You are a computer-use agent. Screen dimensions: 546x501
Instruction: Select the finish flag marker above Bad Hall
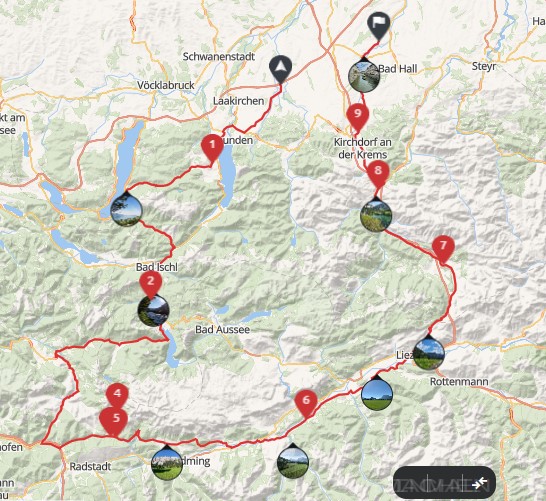[x=379, y=26]
